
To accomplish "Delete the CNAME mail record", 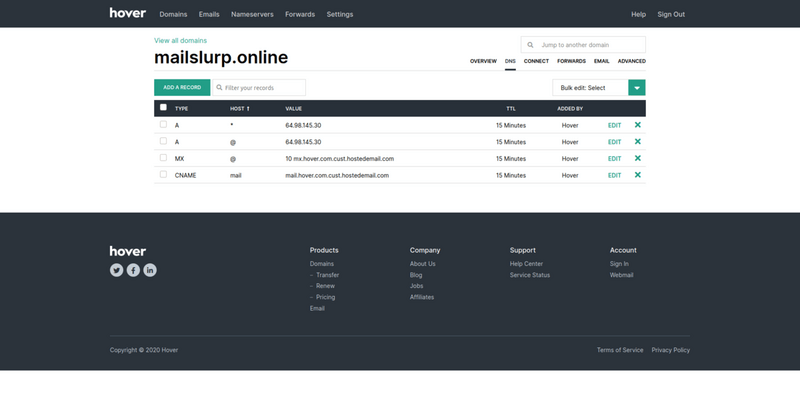I will coord(637,175).
